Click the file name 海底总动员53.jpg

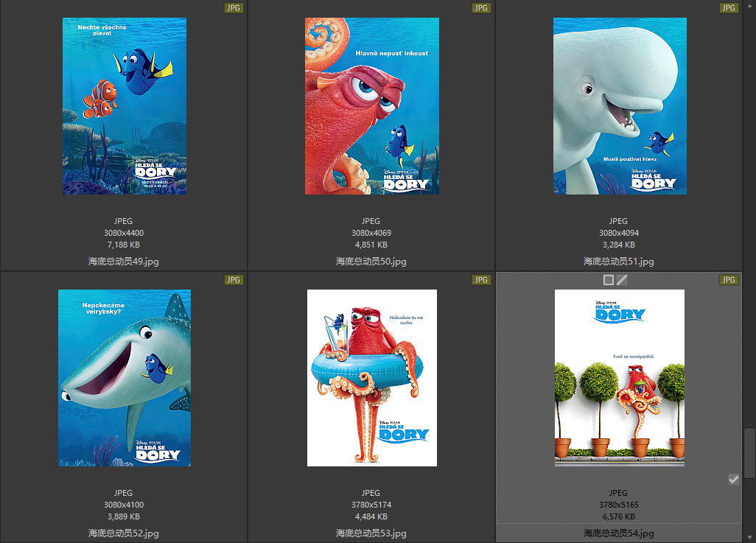[x=371, y=533]
